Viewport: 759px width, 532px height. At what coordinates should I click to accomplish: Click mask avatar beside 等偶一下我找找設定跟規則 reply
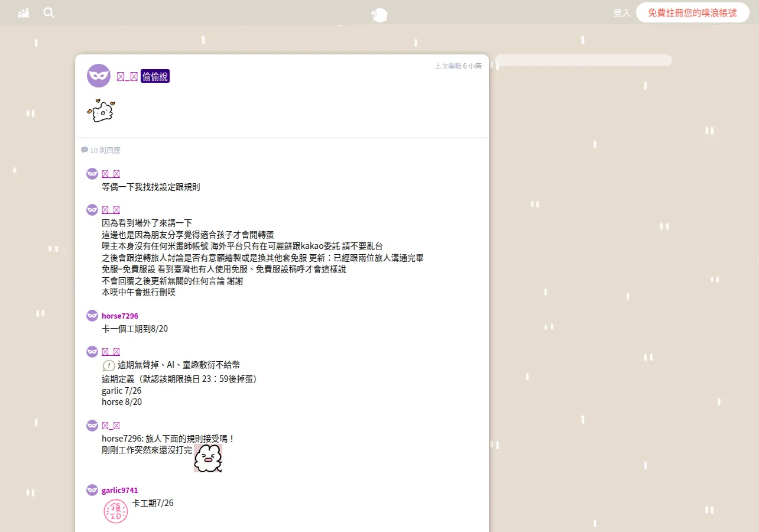(92, 173)
